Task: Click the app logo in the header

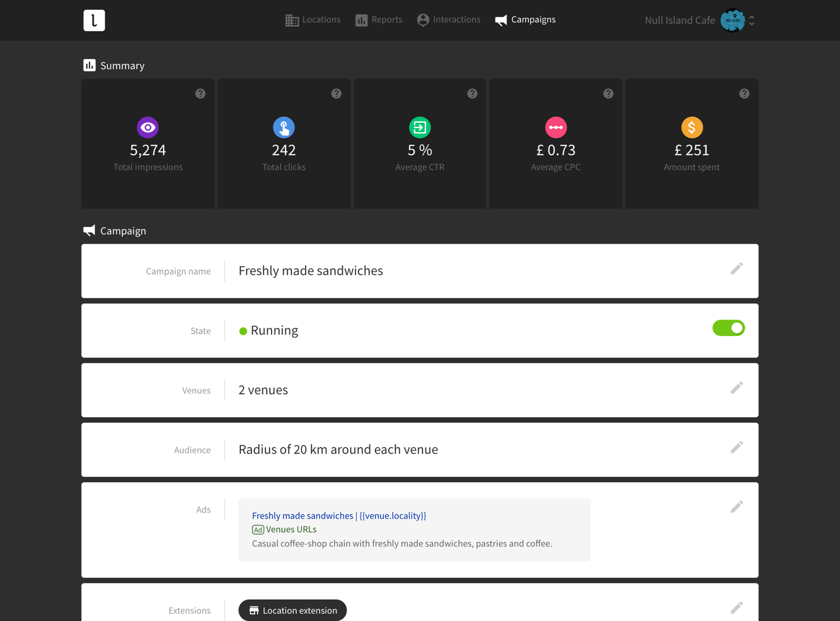Action: point(94,20)
